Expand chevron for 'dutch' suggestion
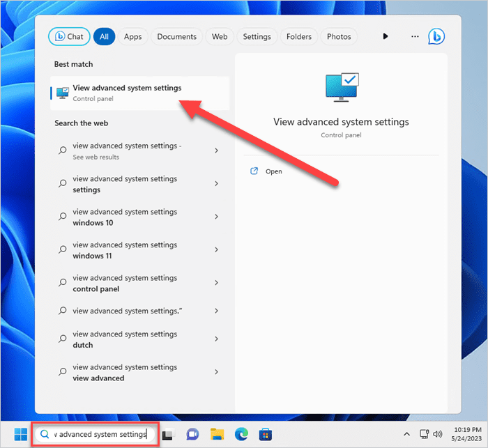The width and height of the screenshot is (488, 448). tap(216, 339)
